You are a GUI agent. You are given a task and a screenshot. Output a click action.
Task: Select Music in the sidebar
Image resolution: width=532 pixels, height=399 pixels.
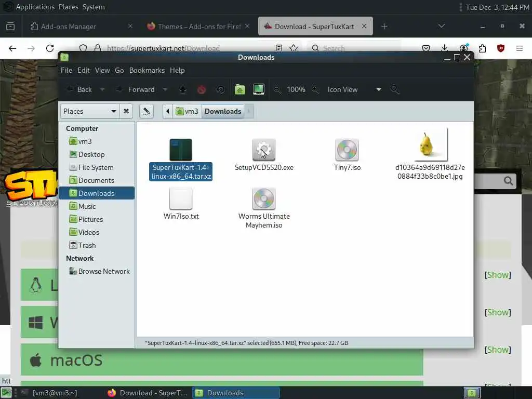[x=97, y=206]
